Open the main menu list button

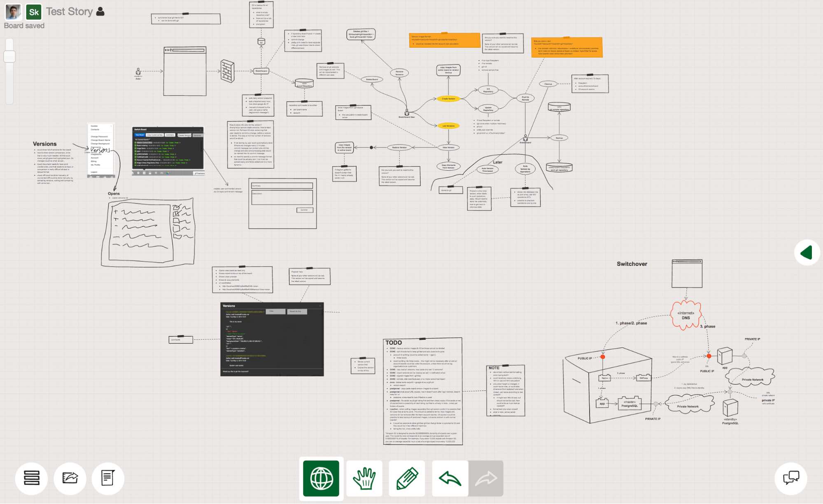(x=31, y=478)
